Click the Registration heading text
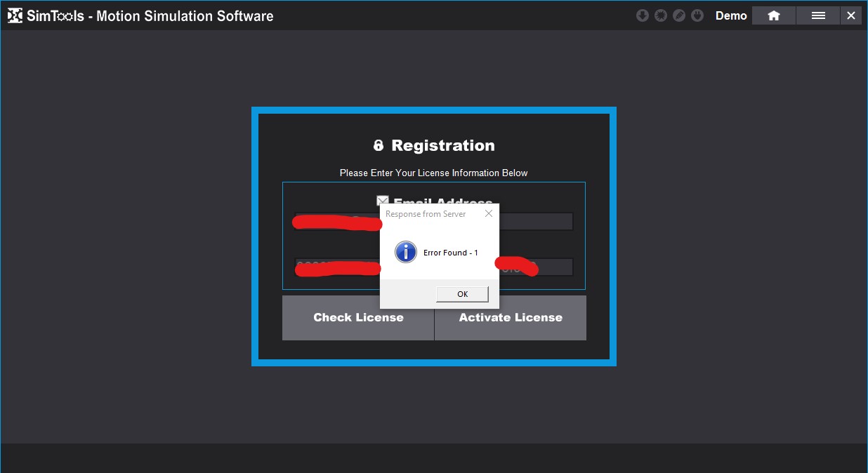 (x=443, y=145)
